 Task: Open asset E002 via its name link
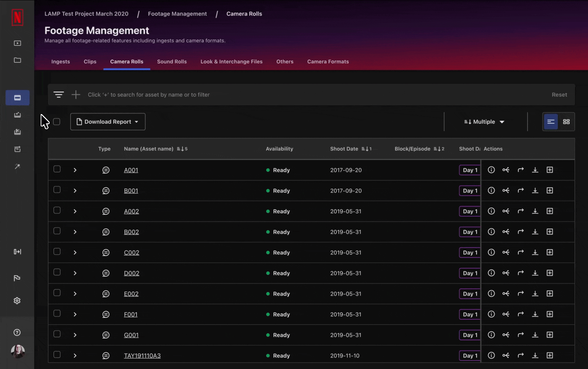tap(131, 293)
